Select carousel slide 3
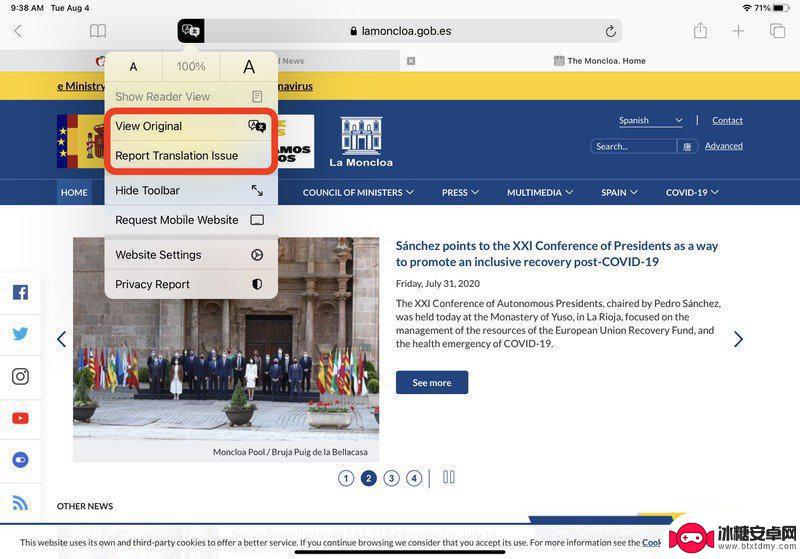This screenshot has width=800, height=559. coord(391,478)
